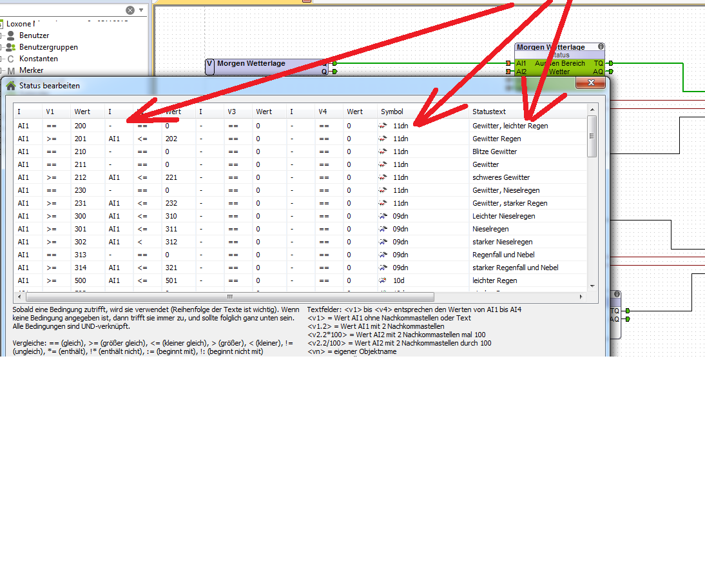Viewport: 705px width, 588px height.
Task: Select the Benutzergruppen tree entry
Action: point(48,47)
